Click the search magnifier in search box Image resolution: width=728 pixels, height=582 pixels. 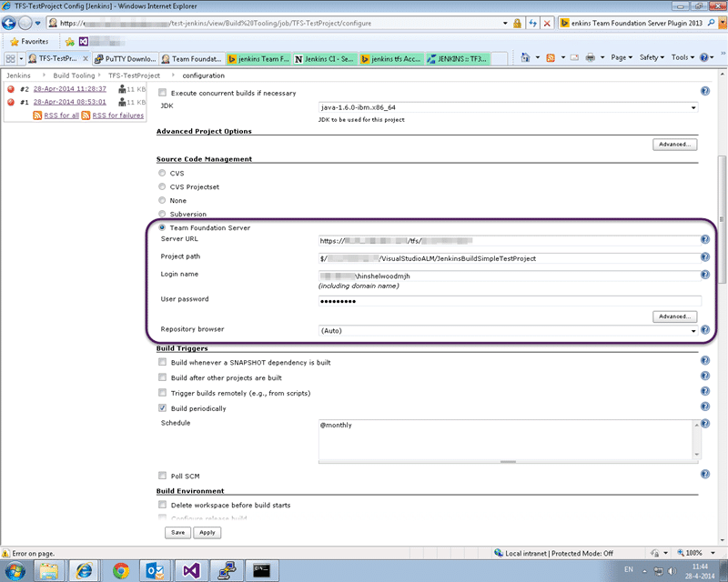(711, 23)
